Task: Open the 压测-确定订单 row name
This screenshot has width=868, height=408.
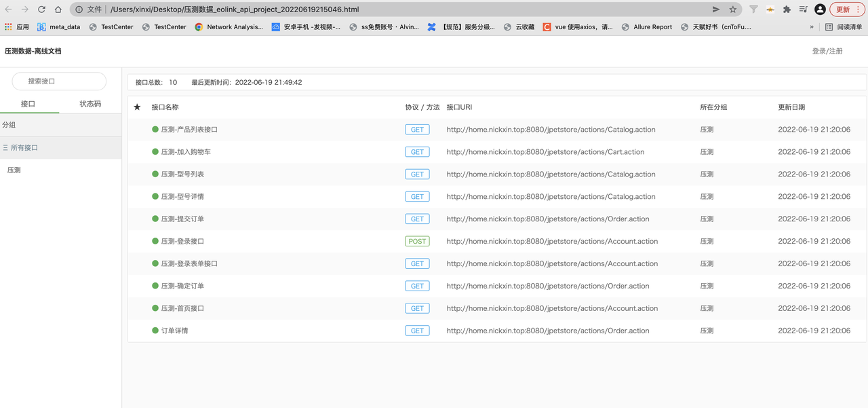Action: [x=182, y=286]
